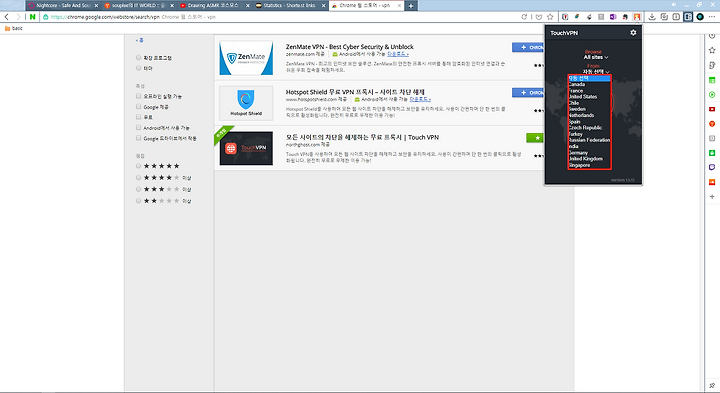
Task: Check the Android에서 사용 가능 checkbox
Action: pyautogui.click(x=138, y=128)
